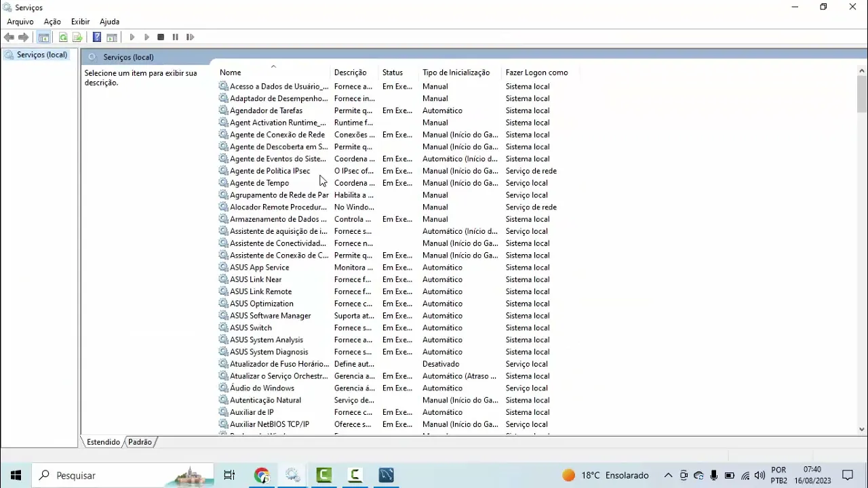The image size is (868, 488).
Task: Open Help with the blue question mark icon
Action: click(97, 37)
